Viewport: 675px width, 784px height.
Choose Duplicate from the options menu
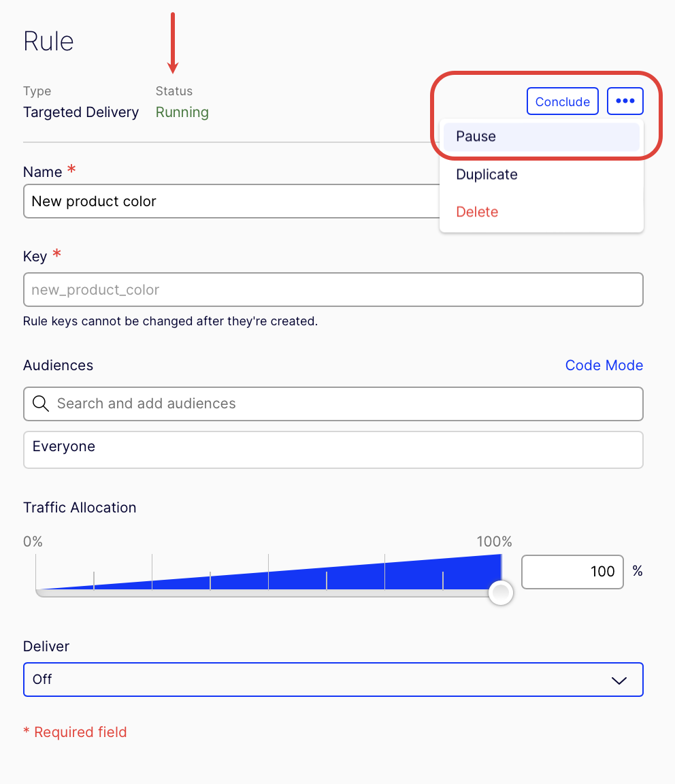point(487,174)
